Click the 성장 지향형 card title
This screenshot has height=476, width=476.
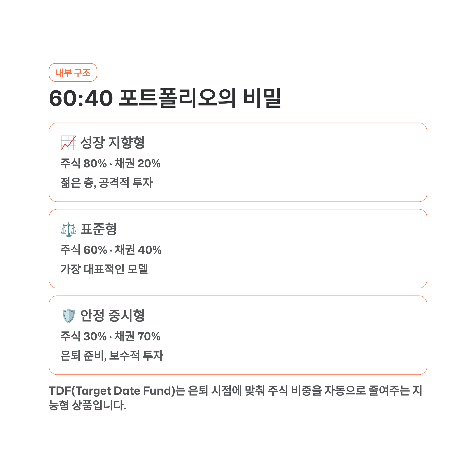pyautogui.click(x=113, y=143)
